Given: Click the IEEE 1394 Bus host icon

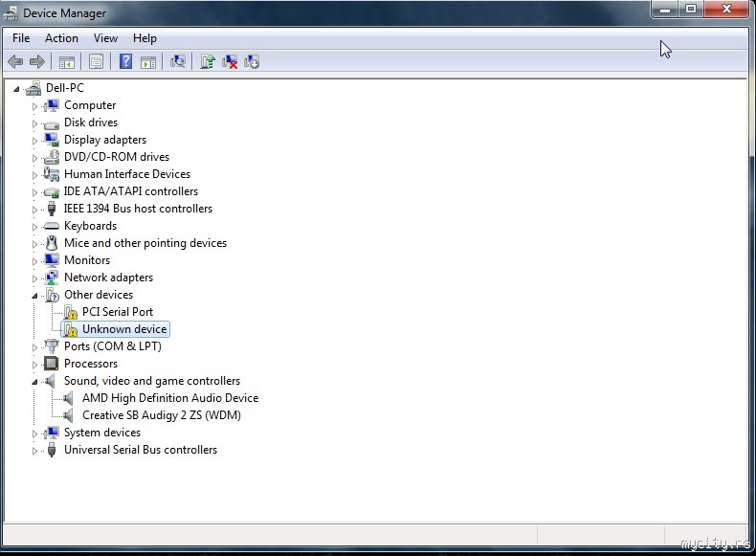Looking at the screenshot, I should [52, 209].
